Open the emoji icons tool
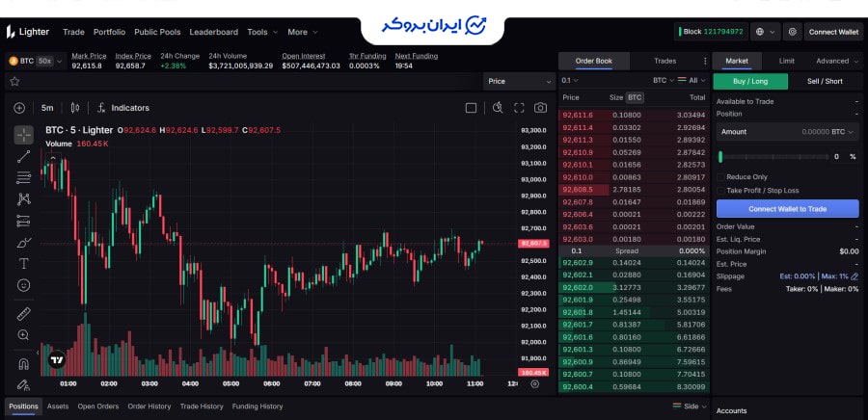868x420 pixels. click(x=24, y=285)
